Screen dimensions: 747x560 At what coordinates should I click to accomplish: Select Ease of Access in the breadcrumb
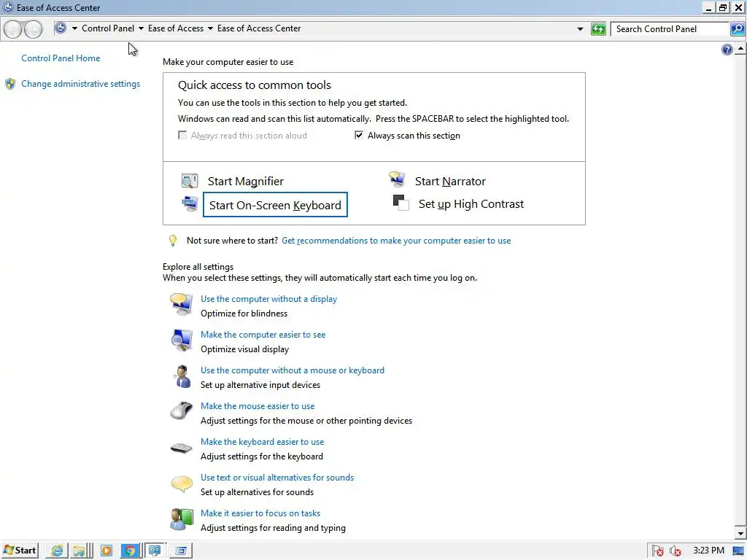point(175,28)
